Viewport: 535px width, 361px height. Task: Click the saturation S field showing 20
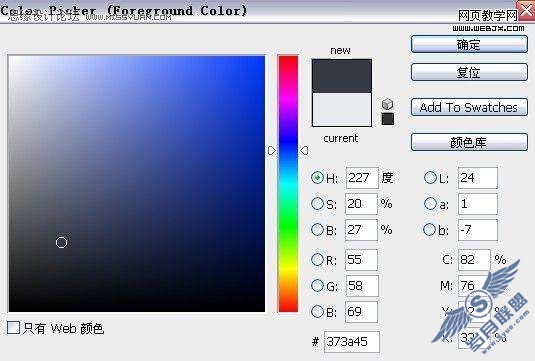pyautogui.click(x=361, y=204)
